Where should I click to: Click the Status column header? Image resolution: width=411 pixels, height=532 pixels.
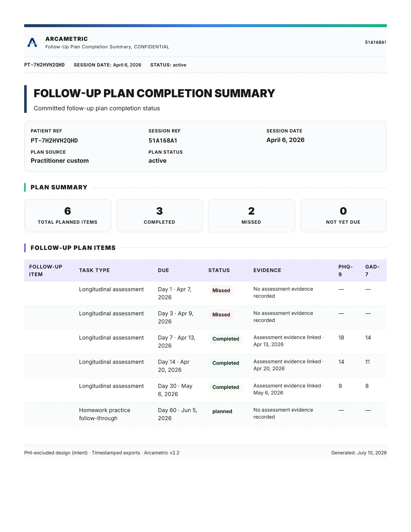[x=219, y=270]
